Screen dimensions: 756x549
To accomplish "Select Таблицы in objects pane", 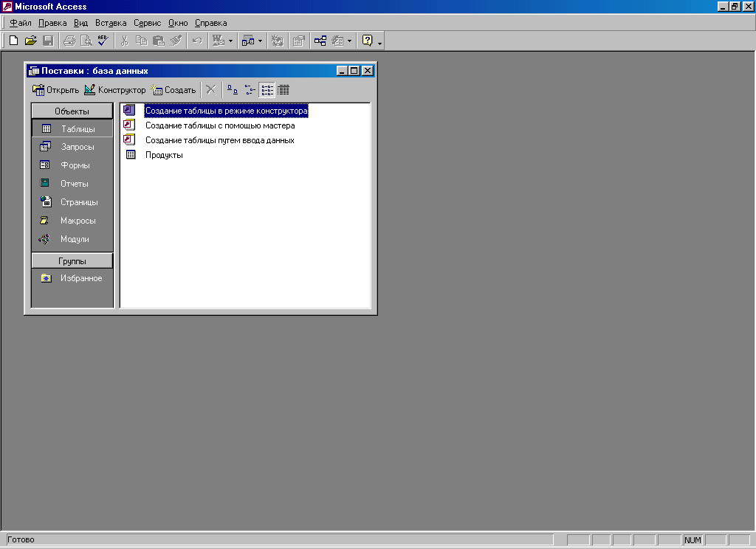I will pyautogui.click(x=72, y=128).
